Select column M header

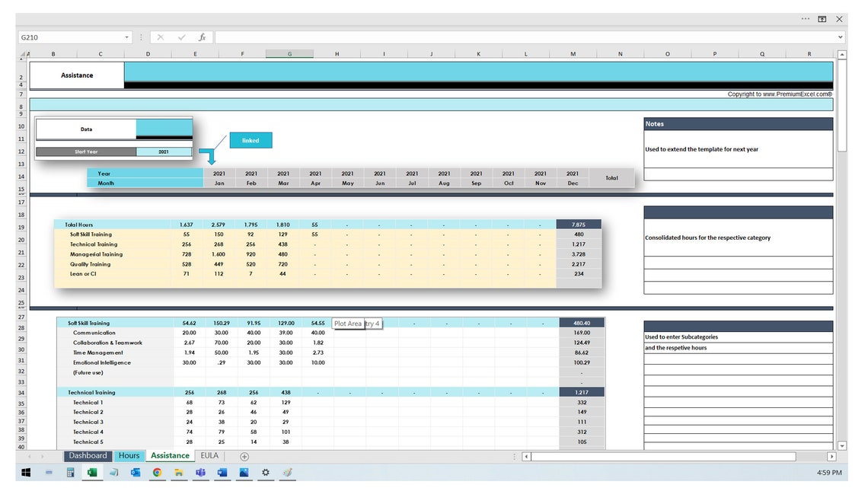tap(573, 53)
